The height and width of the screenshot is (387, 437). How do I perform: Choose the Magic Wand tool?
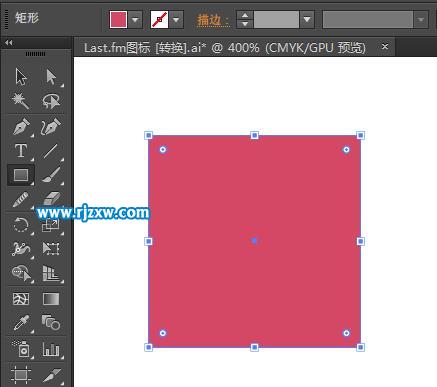click(21, 101)
